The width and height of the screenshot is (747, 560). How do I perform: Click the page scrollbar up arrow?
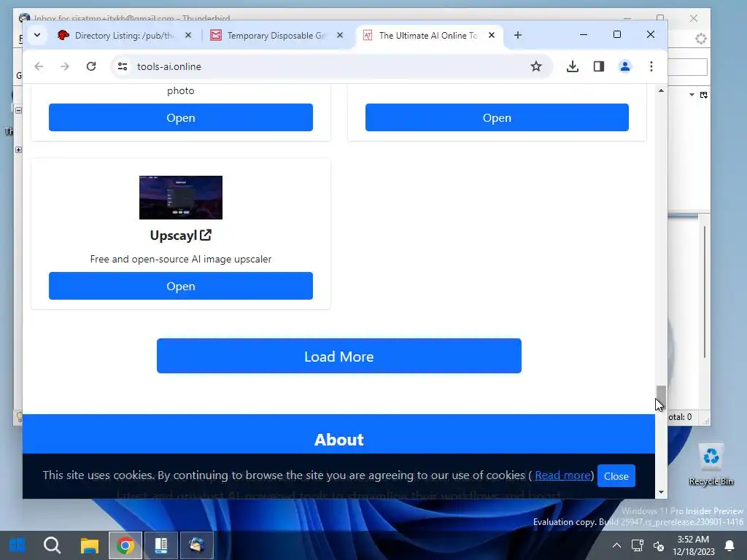point(661,90)
